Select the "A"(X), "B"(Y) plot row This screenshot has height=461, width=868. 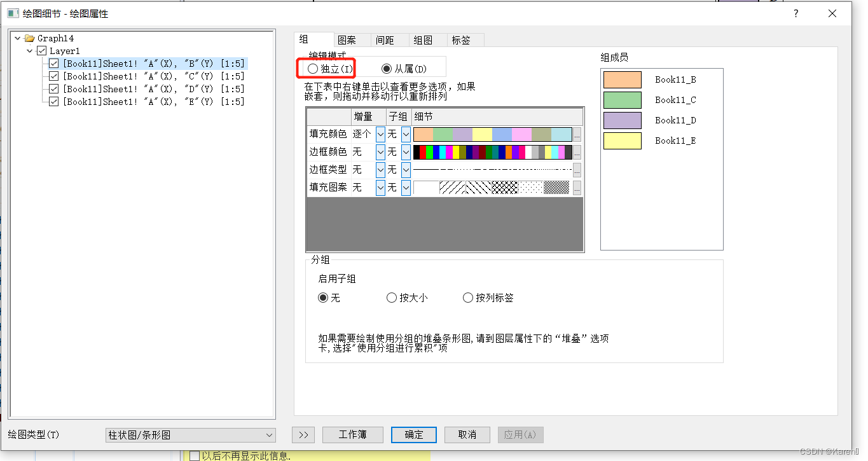tap(153, 64)
